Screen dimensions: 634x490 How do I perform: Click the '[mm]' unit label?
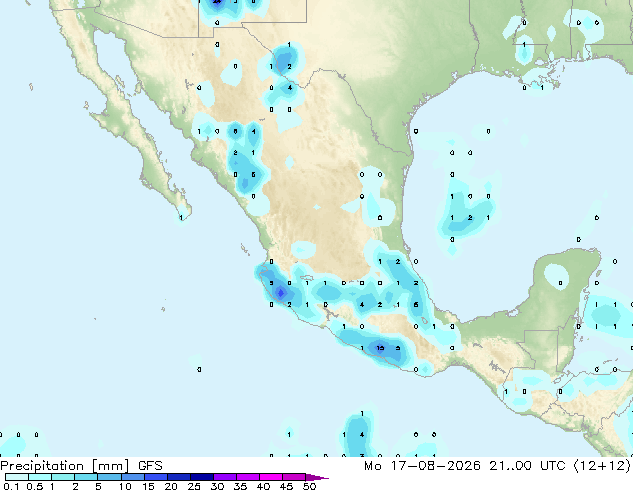[110, 466]
